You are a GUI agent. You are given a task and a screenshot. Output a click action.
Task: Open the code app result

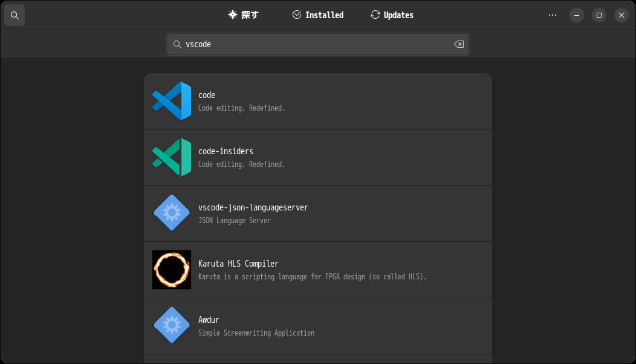(318, 101)
